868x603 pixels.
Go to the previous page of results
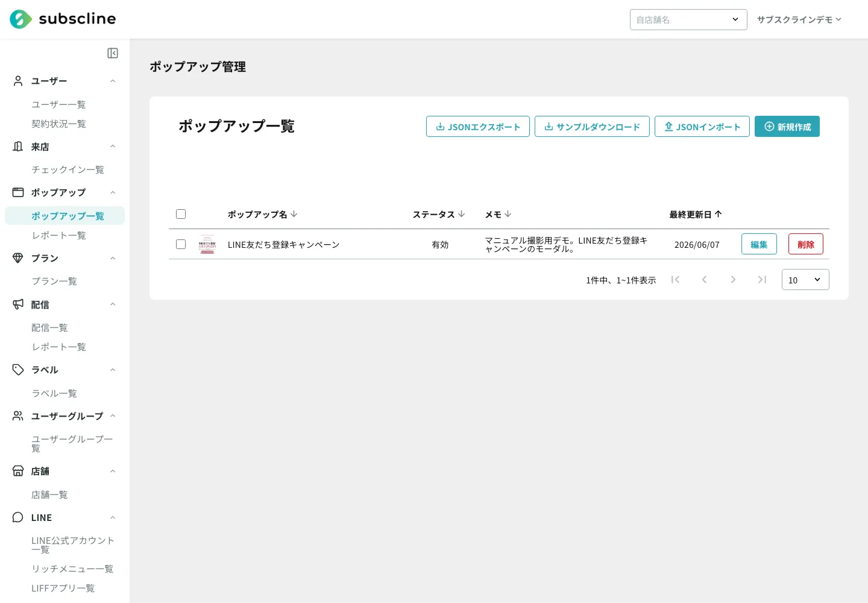pos(704,280)
